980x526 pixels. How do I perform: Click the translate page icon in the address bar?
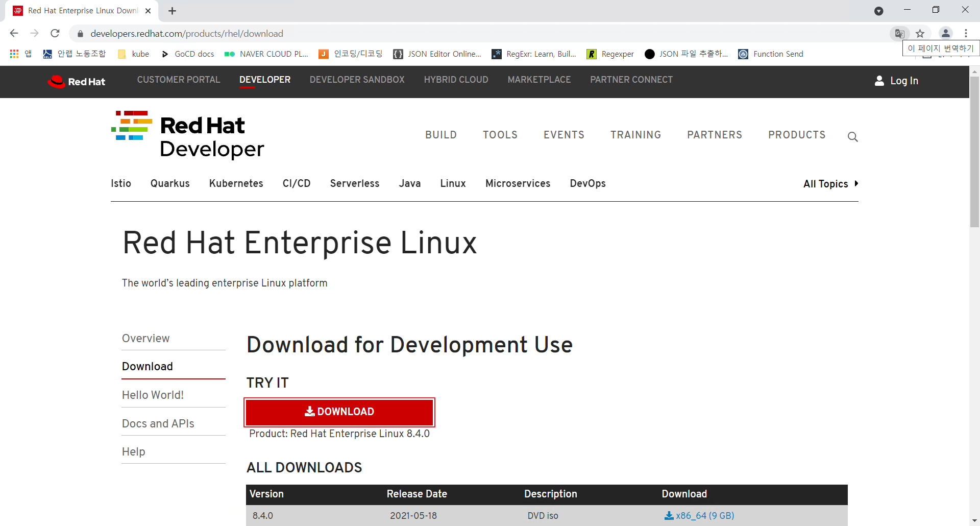(x=899, y=34)
